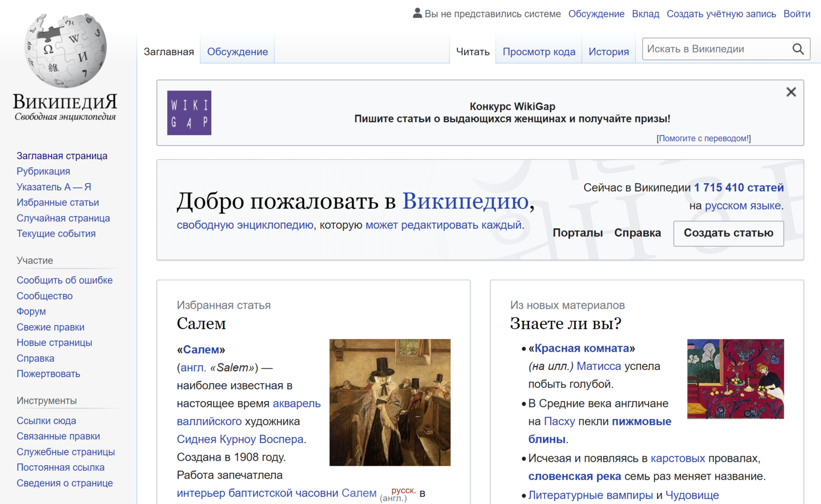Image resolution: width=821 pixels, height=504 pixels.
Task: Click the anonymous user icon at top
Action: tap(418, 13)
